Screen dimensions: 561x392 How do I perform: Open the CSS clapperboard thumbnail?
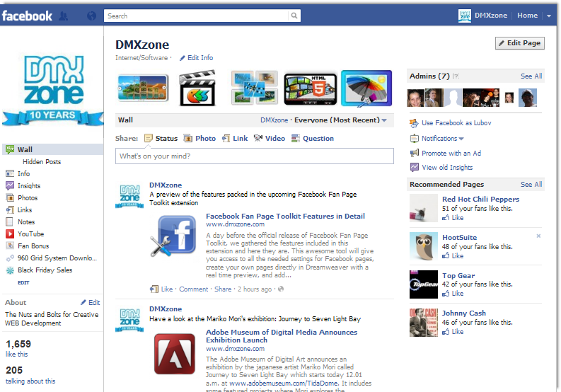click(x=198, y=88)
